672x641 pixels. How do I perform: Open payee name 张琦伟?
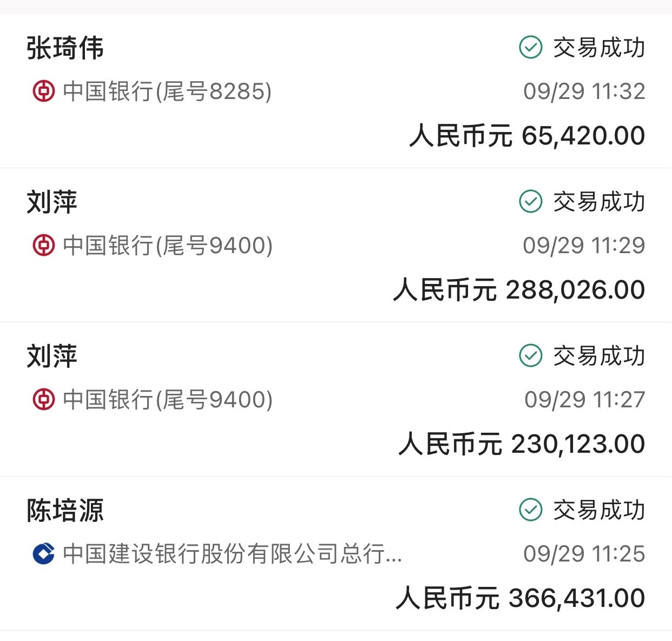coord(65,48)
